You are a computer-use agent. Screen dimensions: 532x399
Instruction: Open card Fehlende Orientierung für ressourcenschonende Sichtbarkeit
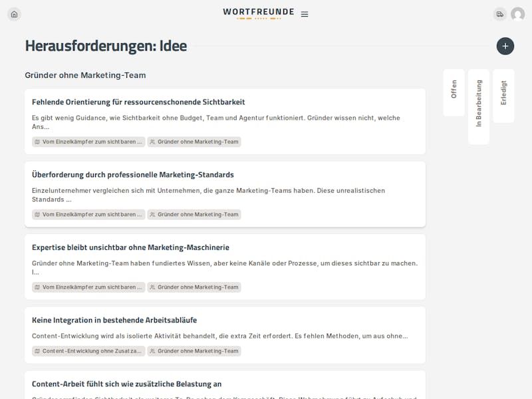225,122
